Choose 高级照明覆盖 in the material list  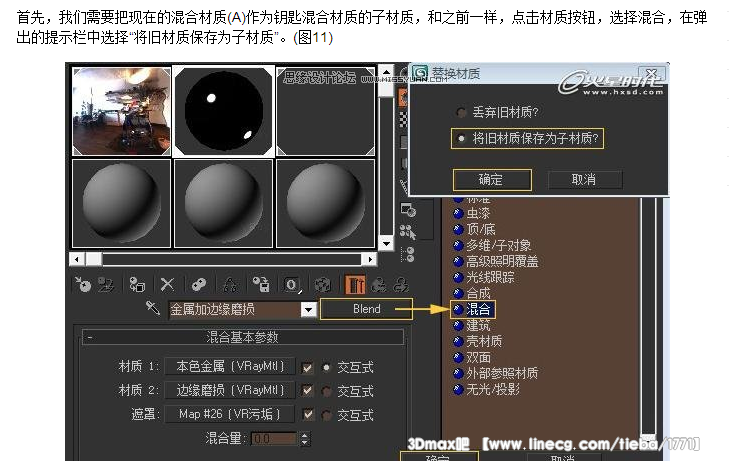tap(502, 261)
